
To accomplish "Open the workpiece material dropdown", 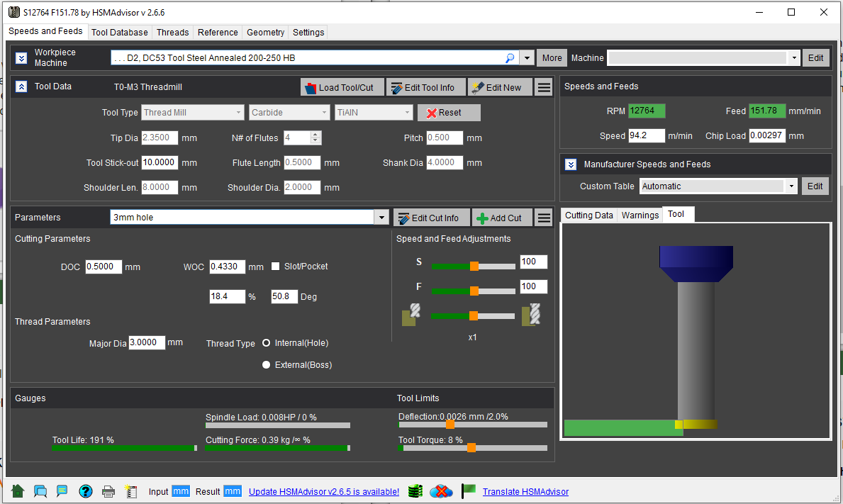I will pos(527,58).
